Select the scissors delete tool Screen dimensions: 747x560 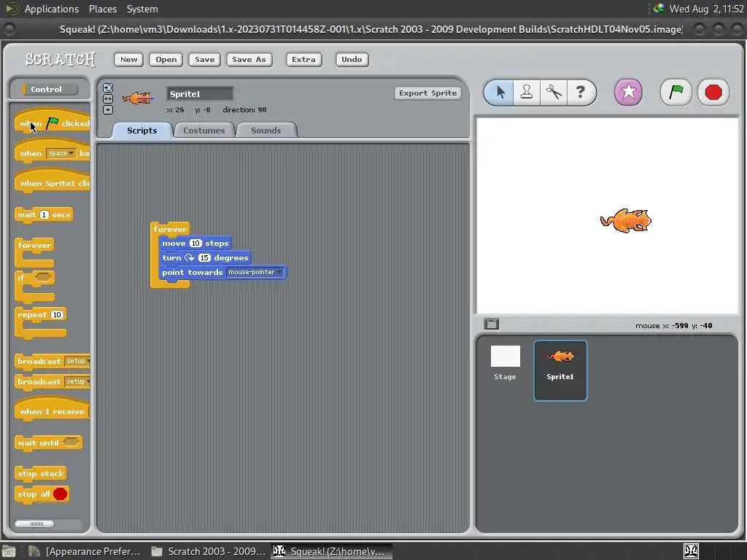(554, 92)
